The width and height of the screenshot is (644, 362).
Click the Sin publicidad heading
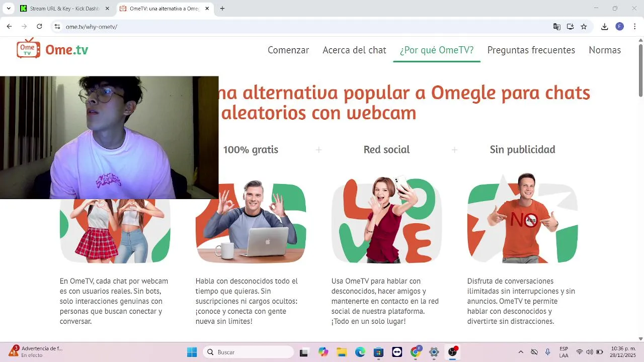point(523,149)
